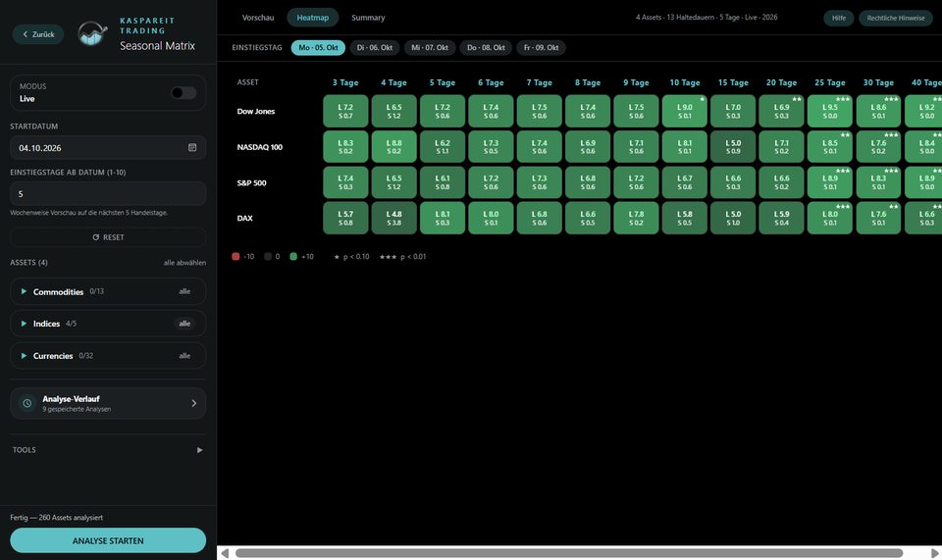The image size is (942, 560).
Task: Select all Commodities with 'alle'
Action: click(x=184, y=291)
